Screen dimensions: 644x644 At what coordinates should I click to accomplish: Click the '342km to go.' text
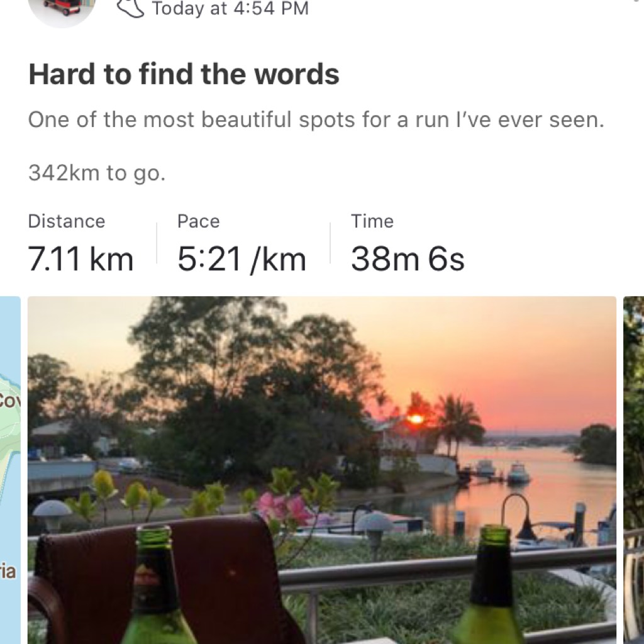coord(97,173)
